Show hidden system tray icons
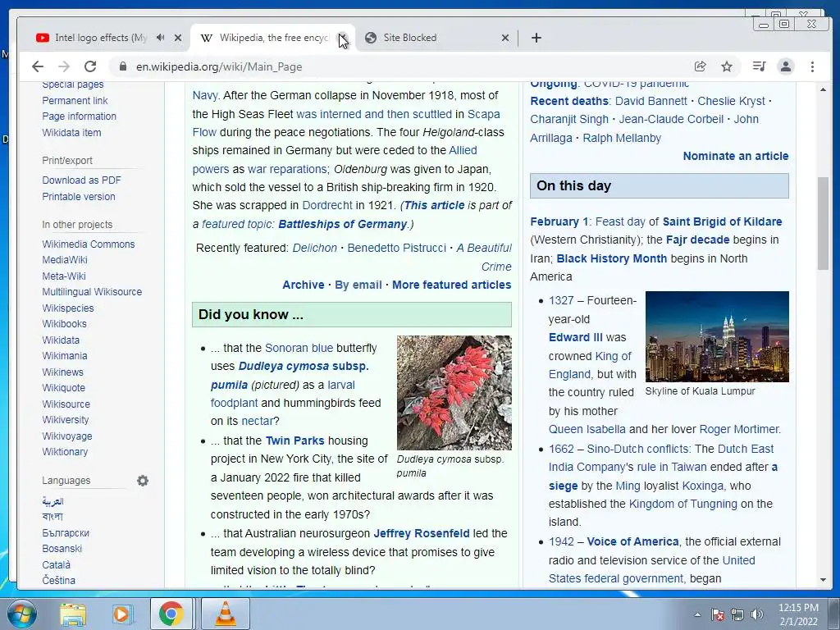Viewport: 840px width, 630px height. coord(697,614)
